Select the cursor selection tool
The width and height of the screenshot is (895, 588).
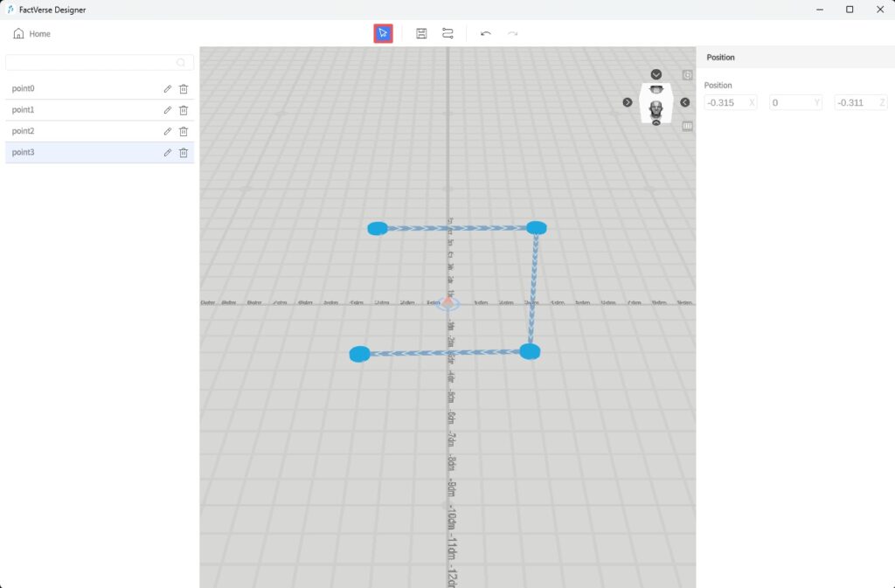click(383, 32)
